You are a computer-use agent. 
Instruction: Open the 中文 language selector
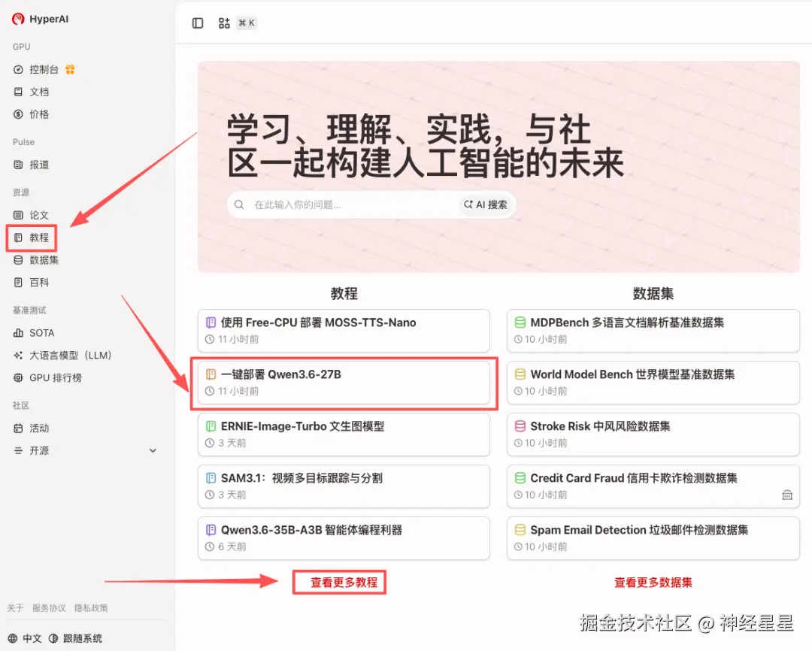(23, 638)
